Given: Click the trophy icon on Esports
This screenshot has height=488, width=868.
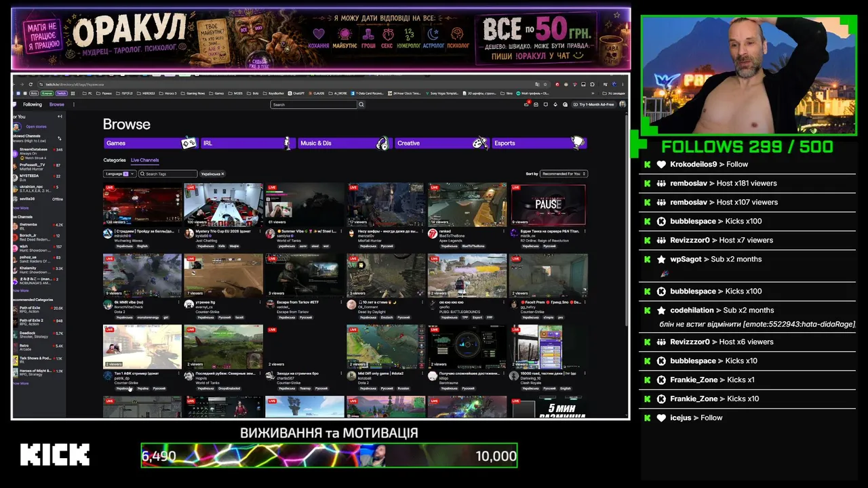Looking at the screenshot, I should click(577, 142).
